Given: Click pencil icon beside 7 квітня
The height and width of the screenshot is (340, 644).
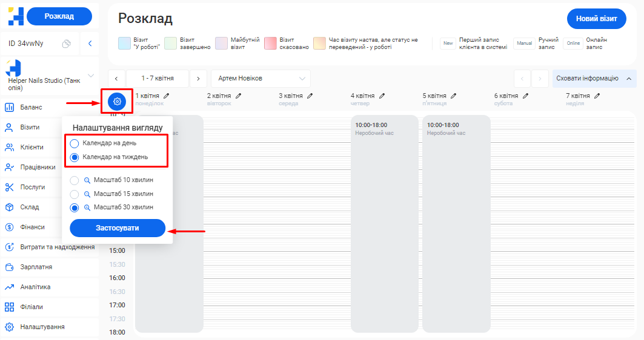Looking at the screenshot, I should [x=597, y=96].
